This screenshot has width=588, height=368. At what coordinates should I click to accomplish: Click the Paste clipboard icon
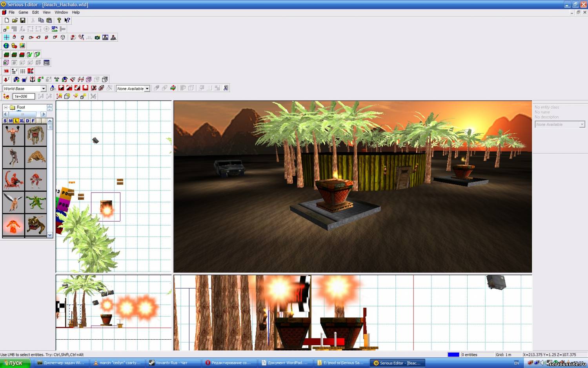(x=49, y=20)
